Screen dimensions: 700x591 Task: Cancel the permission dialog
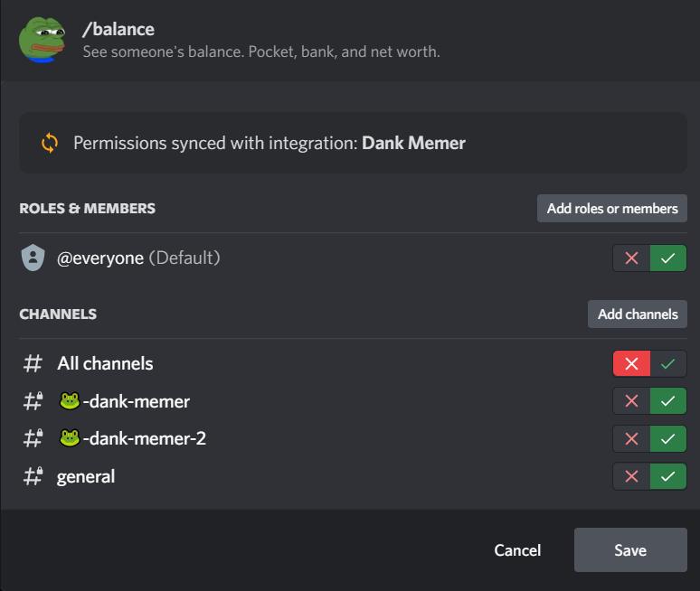[517, 550]
